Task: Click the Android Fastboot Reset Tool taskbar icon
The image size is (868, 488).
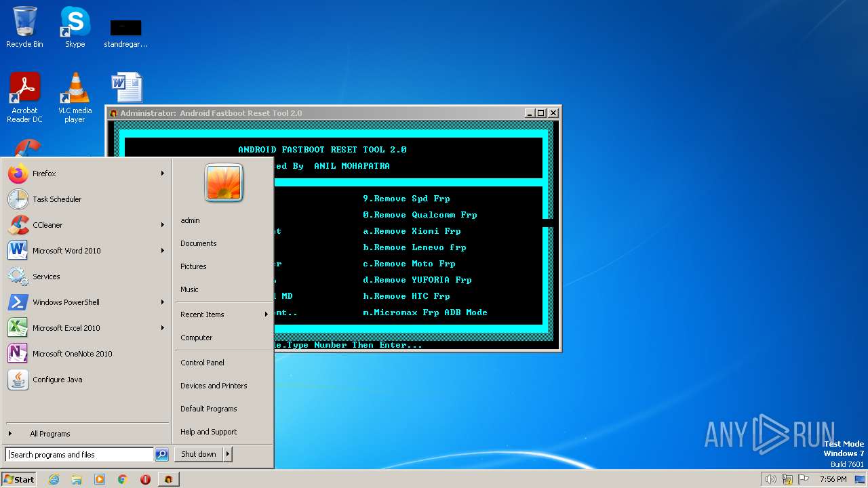Action: (x=168, y=479)
